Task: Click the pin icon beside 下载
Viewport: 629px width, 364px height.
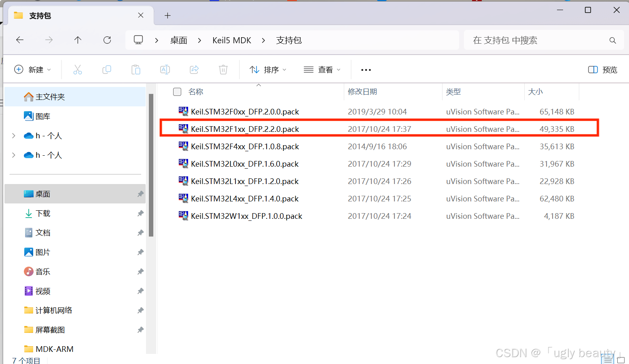Action: (140, 213)
